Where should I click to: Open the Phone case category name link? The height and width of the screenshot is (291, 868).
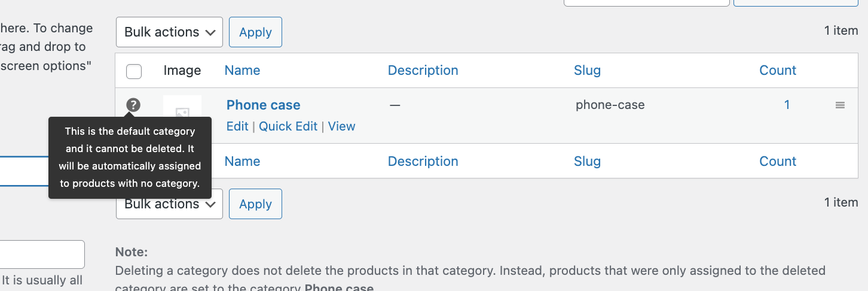pos(263,105)
